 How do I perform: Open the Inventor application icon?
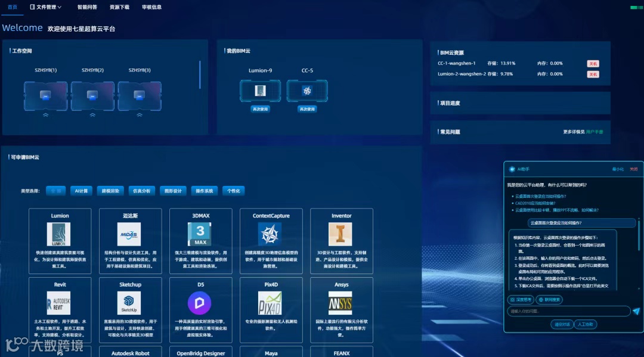(x=340, y=234)
